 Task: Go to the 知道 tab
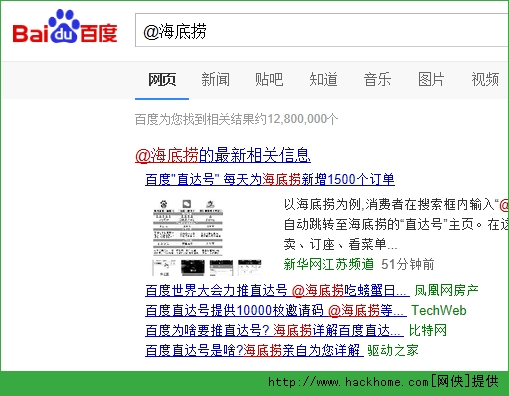tap(323, 80)
